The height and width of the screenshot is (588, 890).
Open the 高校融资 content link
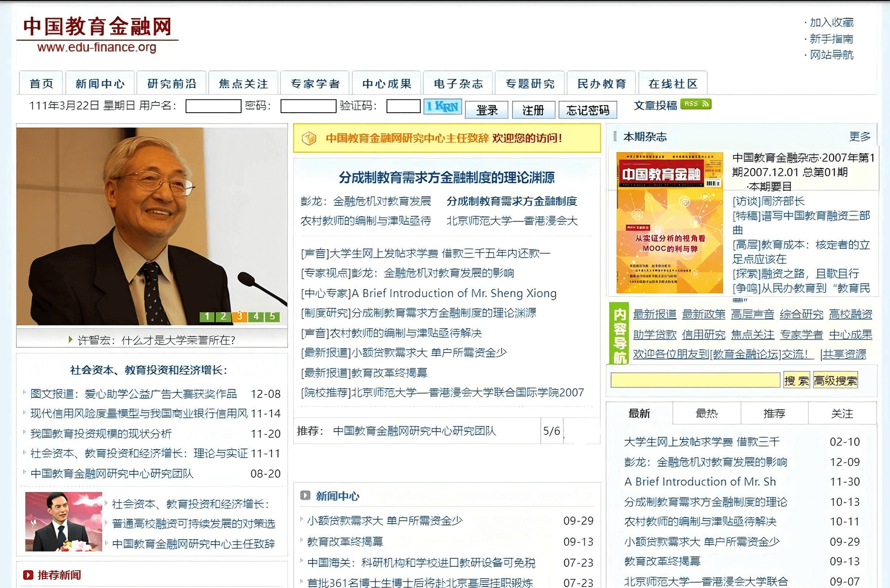pos(850,314)
